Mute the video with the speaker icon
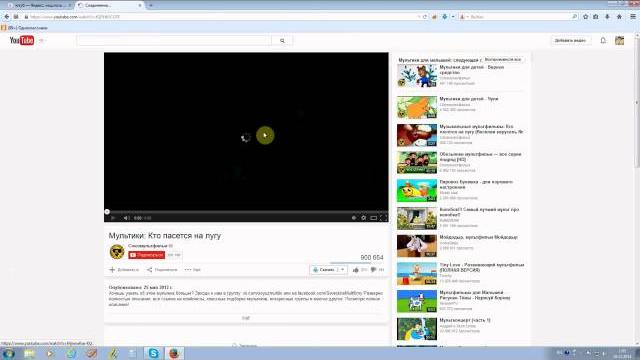The width and height of the screenshot is (640, 360). 127,218
